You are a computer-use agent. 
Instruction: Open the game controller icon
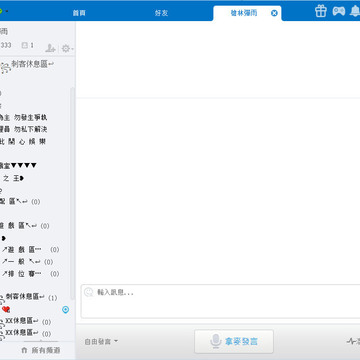point(339,11)
